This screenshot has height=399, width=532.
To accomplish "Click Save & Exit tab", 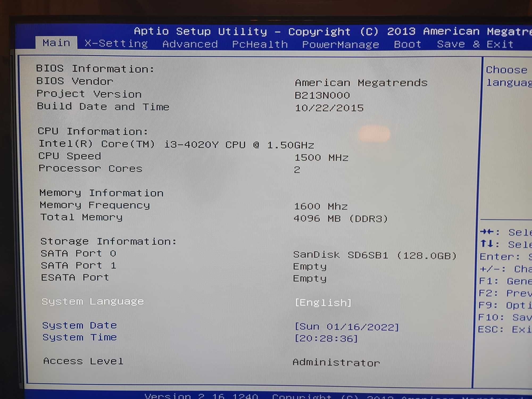I will point(476,44).
